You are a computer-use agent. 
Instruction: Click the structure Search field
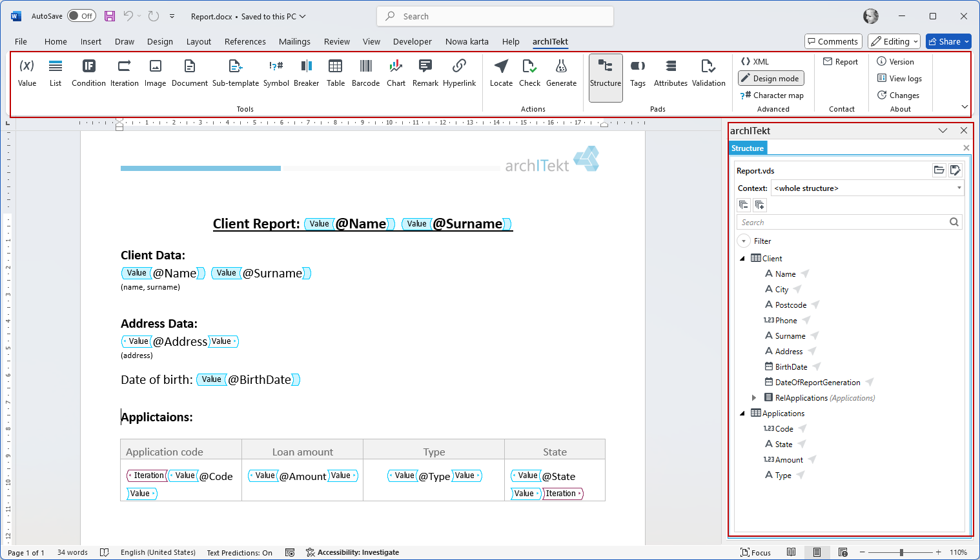(x=849, y=222)
